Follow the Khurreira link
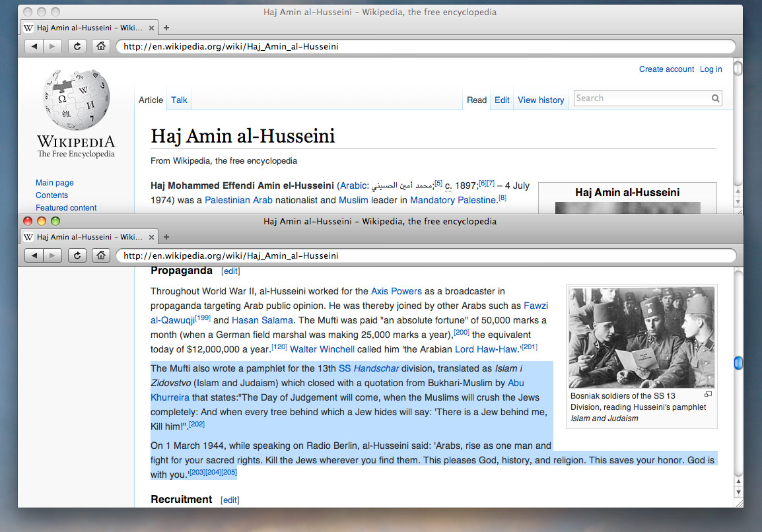 point(170,397)
